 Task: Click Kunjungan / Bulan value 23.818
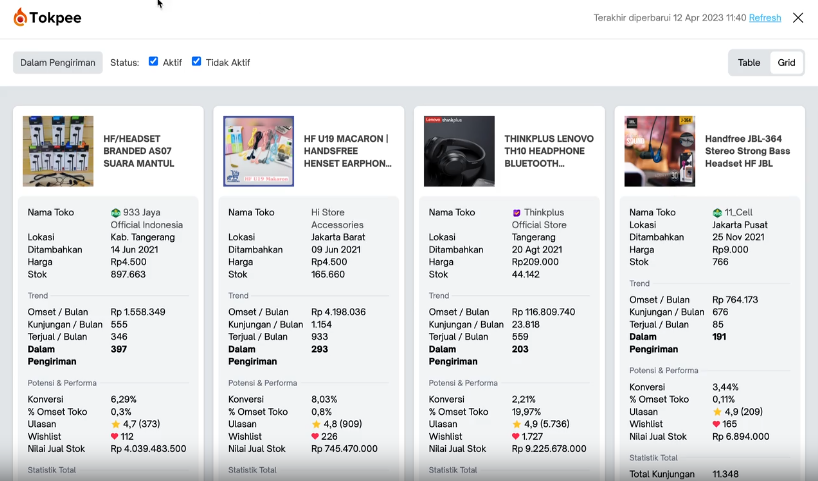(525, 324)
